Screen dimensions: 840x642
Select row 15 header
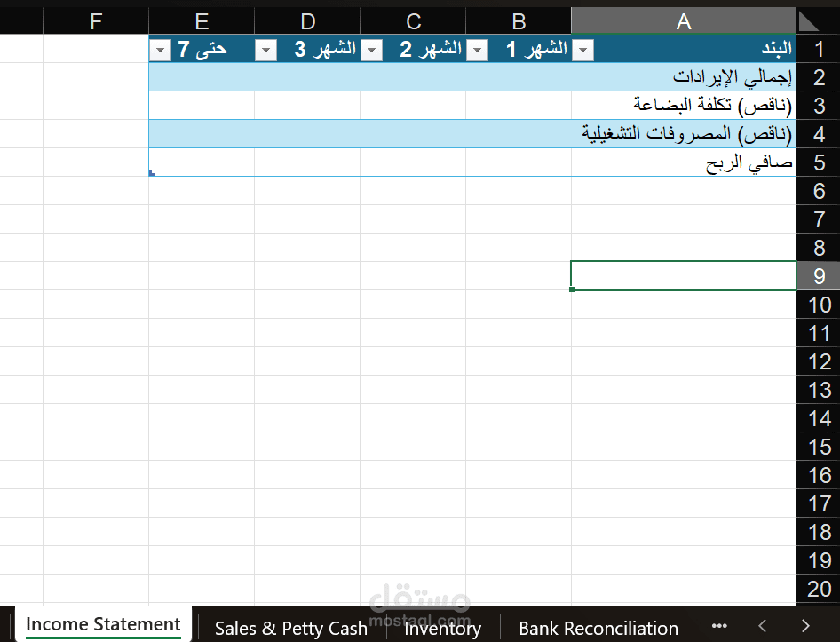pyautogui.click(x=819, y=447)
